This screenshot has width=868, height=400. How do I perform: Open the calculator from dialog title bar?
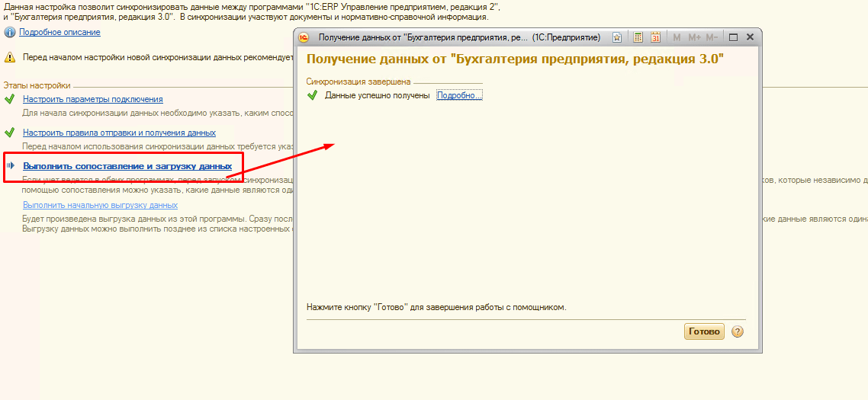click(638, 37)
